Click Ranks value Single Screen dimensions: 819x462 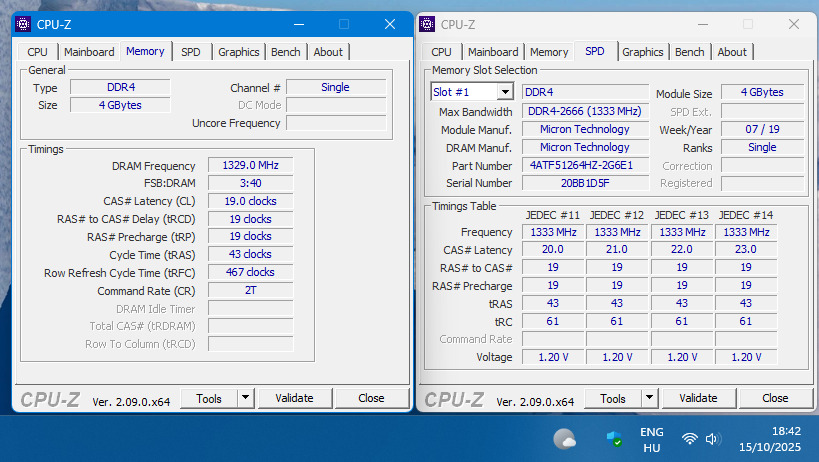763,147
